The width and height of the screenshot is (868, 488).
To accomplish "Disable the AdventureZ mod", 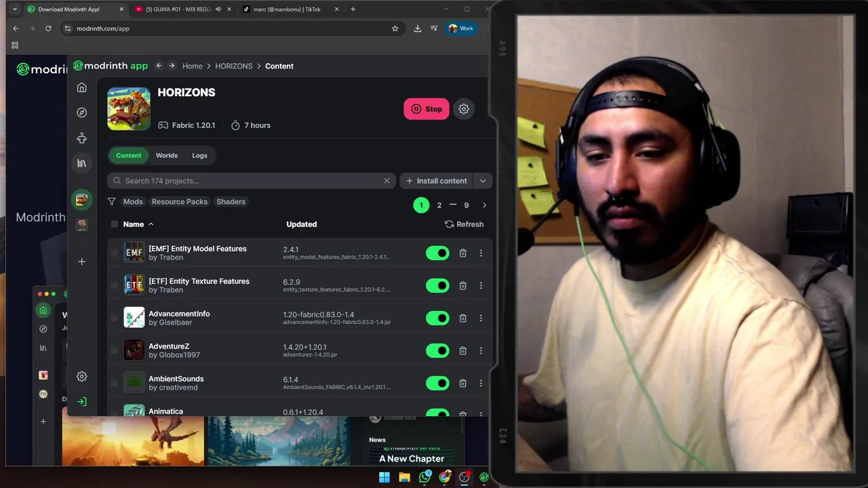I will [437, 350].
